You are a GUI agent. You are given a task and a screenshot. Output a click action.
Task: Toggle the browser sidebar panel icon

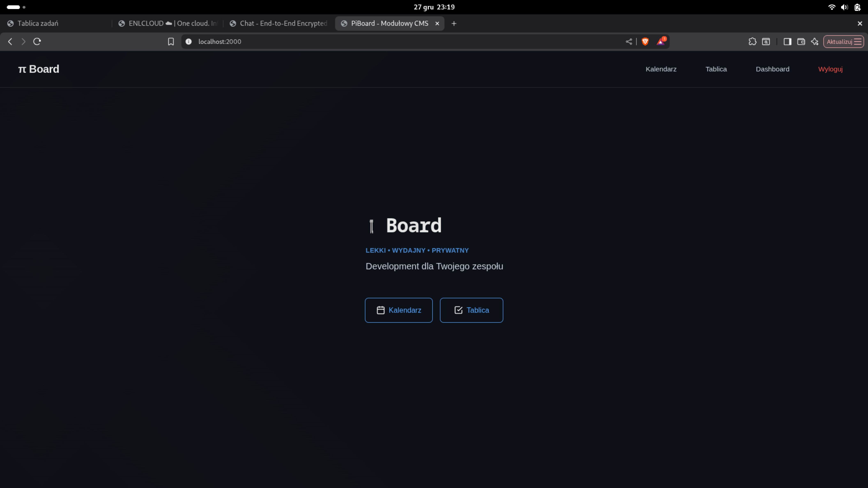pos(787,41)
